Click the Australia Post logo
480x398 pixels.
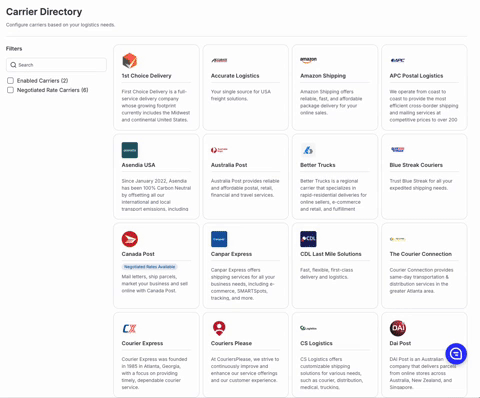(x=219, y=150)
